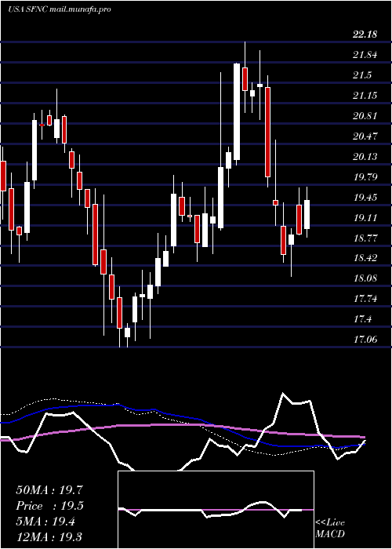This screenshot has width=392, height=549.
Task: Click the 20.47 price level label
Action: 365,136
